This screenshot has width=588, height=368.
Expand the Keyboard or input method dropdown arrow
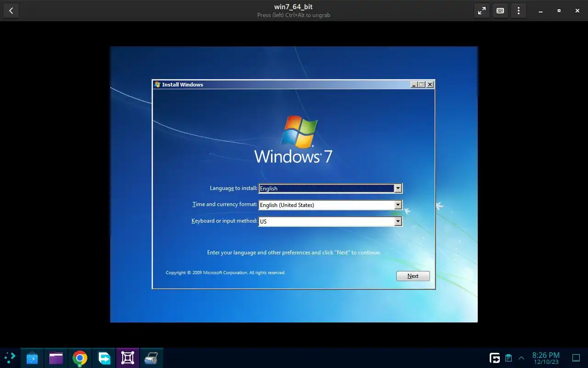[x=398, y=222]
